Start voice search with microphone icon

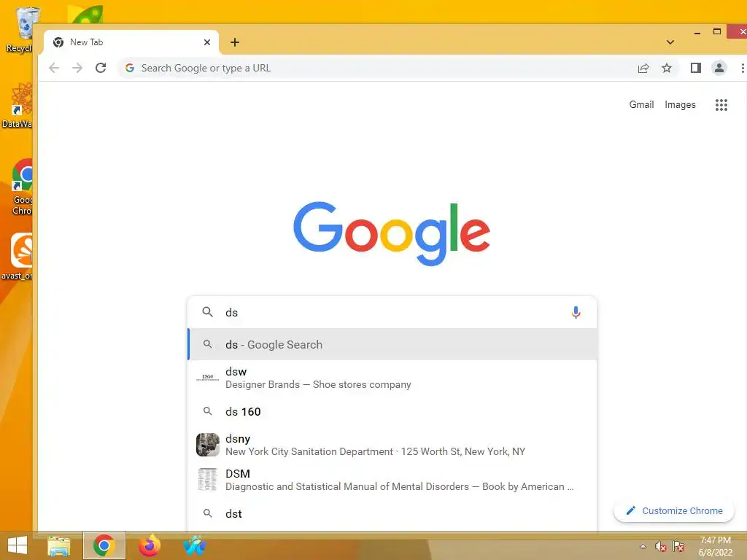pyautogui.click(x=576, y=312)
